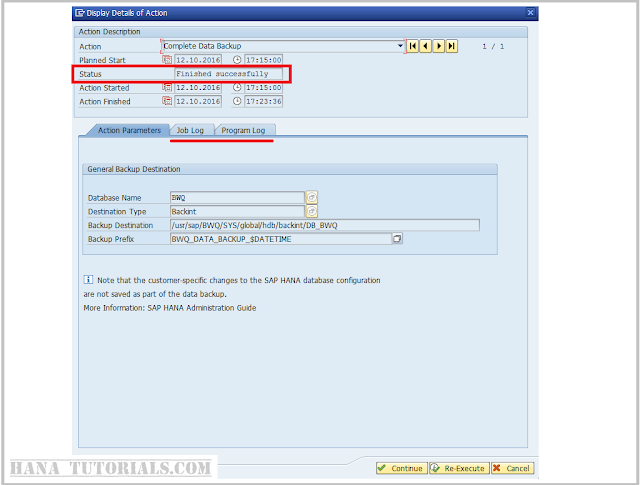640x485 pixels.
Task: Click Database Name field BWQ
Action: tap(237, 198)
